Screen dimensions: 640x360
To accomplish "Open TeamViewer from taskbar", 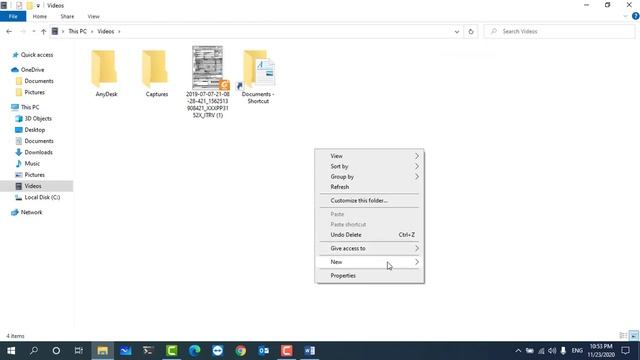I will point(218,351).
